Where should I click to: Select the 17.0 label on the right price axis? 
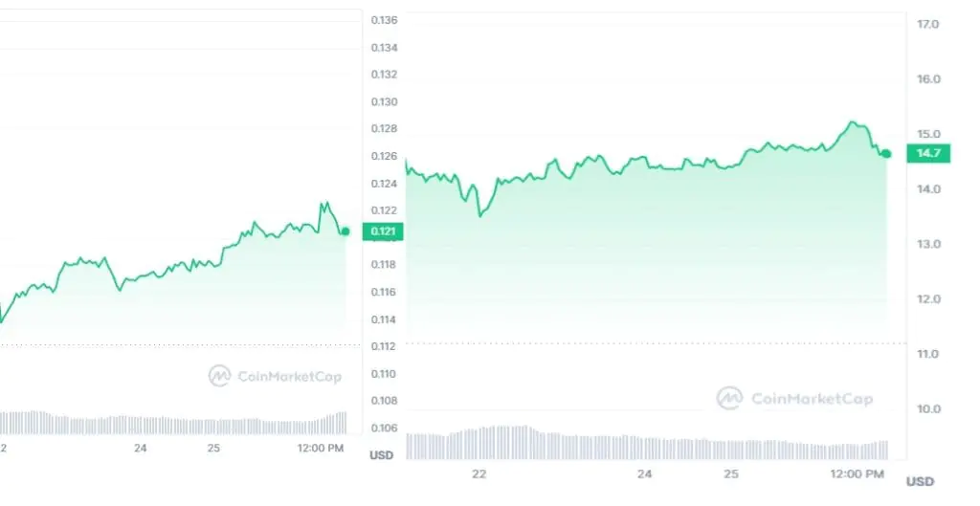(928, 24)
